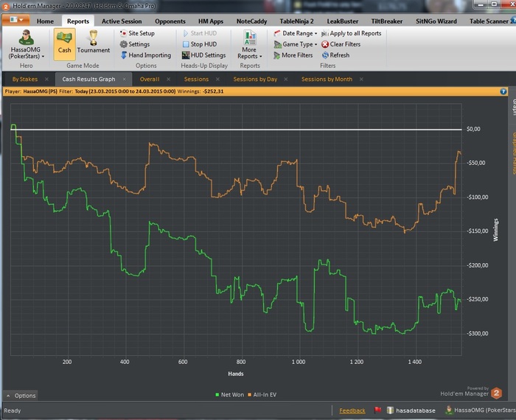Select the Cash game mode

65,43
